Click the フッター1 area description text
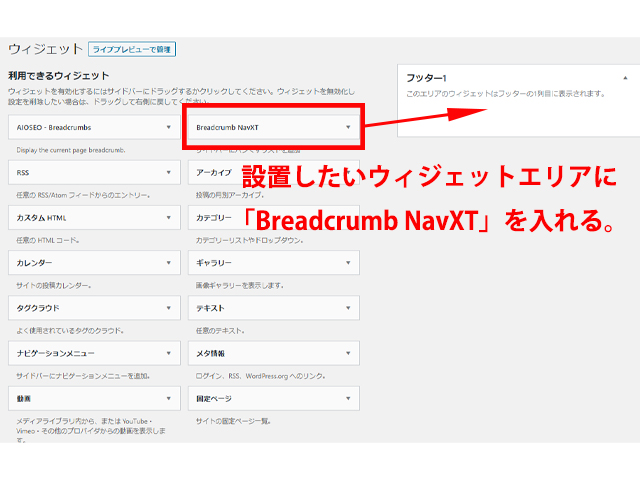 coord(505,94)
